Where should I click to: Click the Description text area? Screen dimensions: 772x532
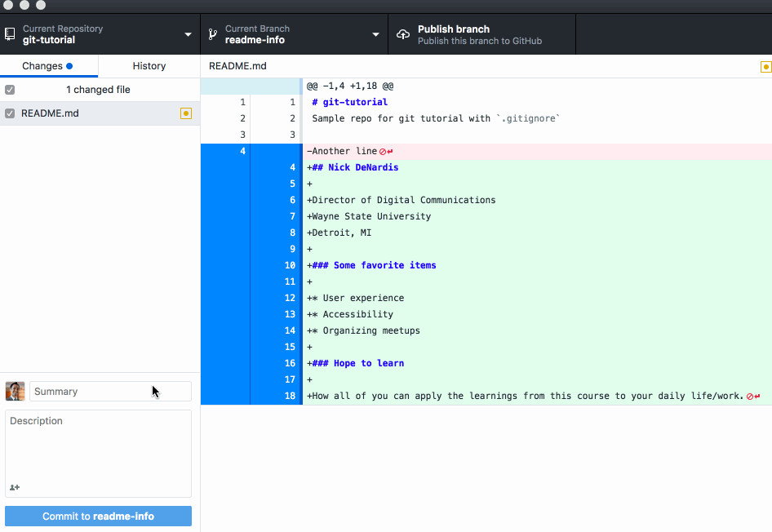pos(98,449)
